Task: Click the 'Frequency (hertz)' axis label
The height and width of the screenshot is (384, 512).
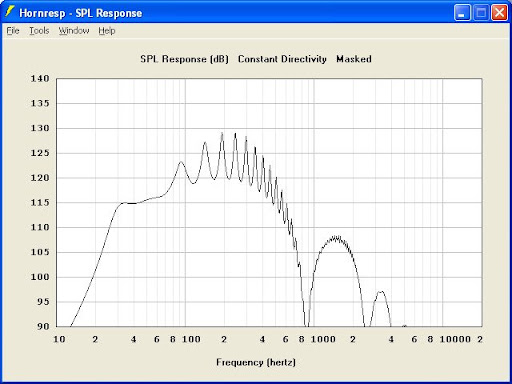Action: (x=256, y=362)
